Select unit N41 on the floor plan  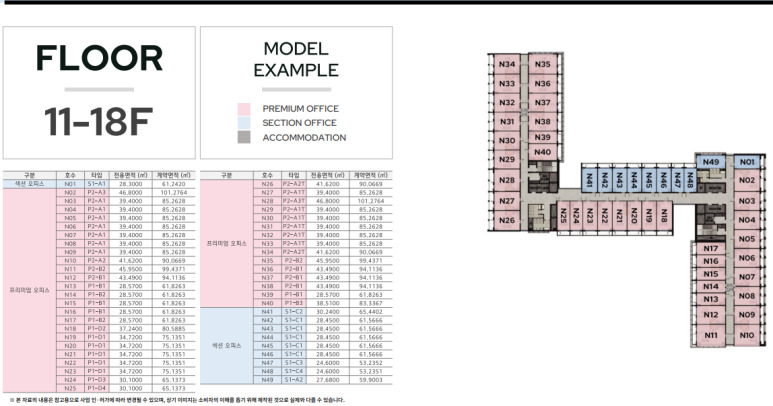pos(589,180)
